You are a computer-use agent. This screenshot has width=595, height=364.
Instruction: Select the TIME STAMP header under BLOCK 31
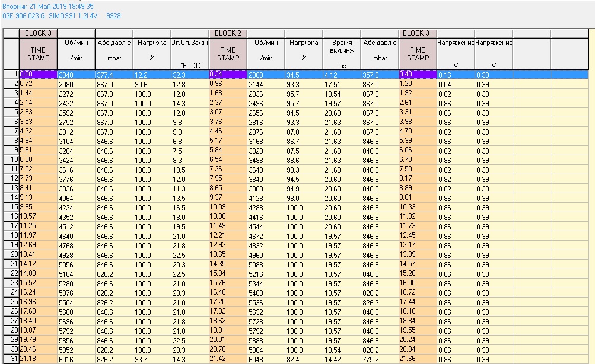pyautogui.click(x=418, y=54)
